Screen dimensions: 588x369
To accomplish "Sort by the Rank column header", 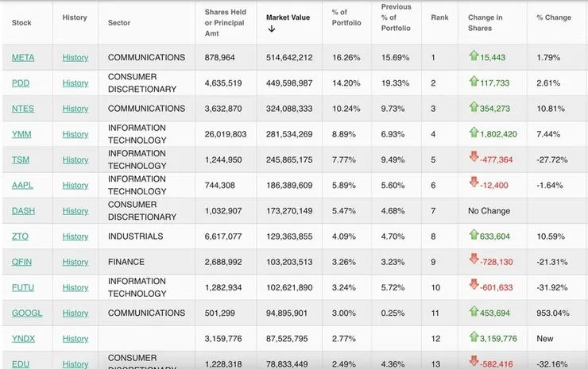I will (x=439, y=17).
